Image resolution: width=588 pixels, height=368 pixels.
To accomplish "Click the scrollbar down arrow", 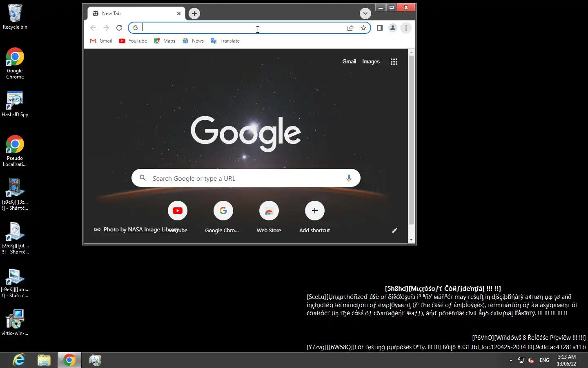I will click(411, 240).
